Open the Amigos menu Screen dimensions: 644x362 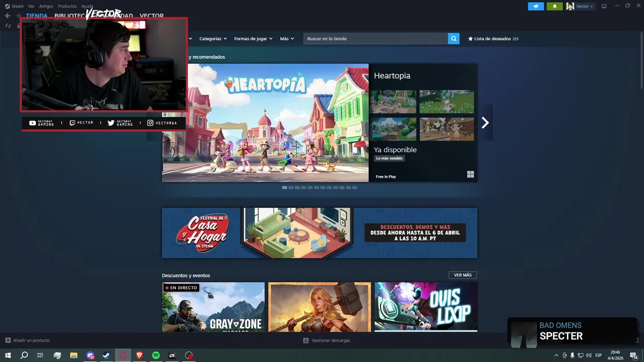click(x=46, y=6)
